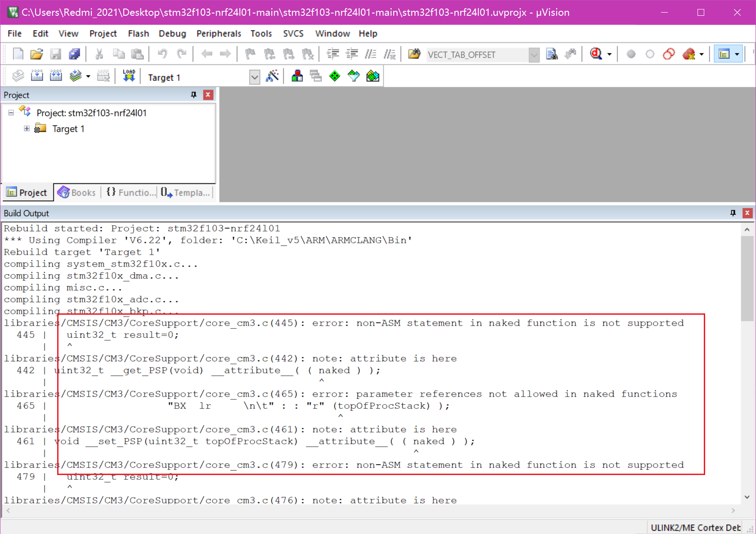
Task: Open the debug session dropdown arrow
Action: (x=609, y=54)
